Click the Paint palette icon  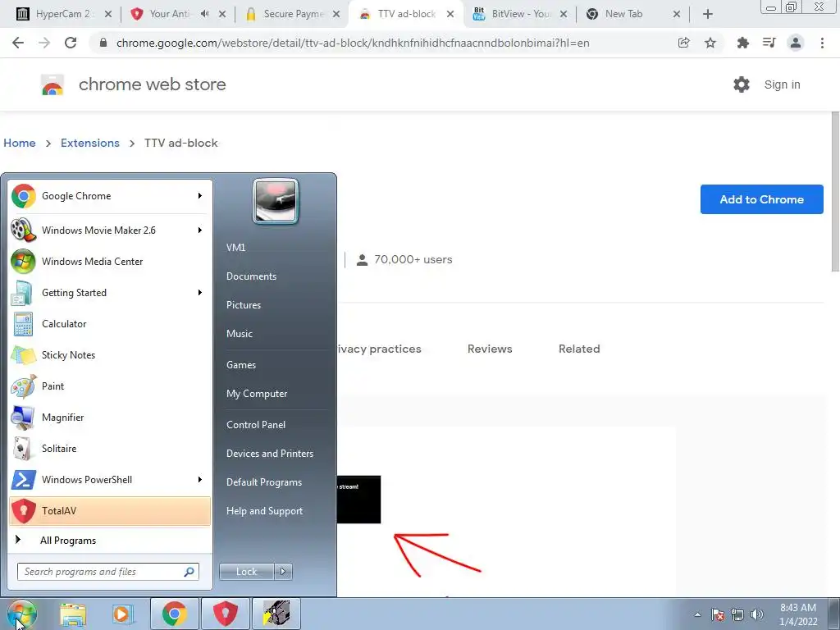pyautogui.click(x=23, y=386)
